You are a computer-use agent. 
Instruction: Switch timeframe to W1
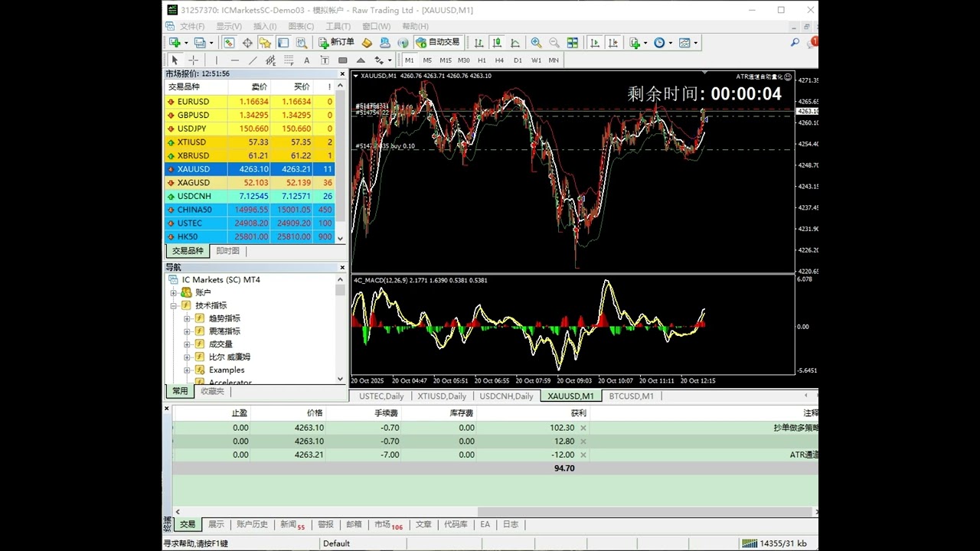[536, 60]
